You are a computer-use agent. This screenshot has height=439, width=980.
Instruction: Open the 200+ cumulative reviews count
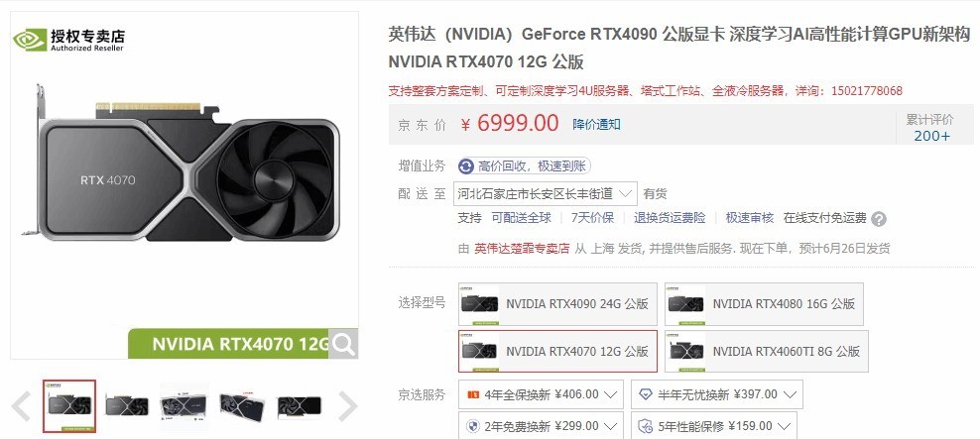coord(931,136)
